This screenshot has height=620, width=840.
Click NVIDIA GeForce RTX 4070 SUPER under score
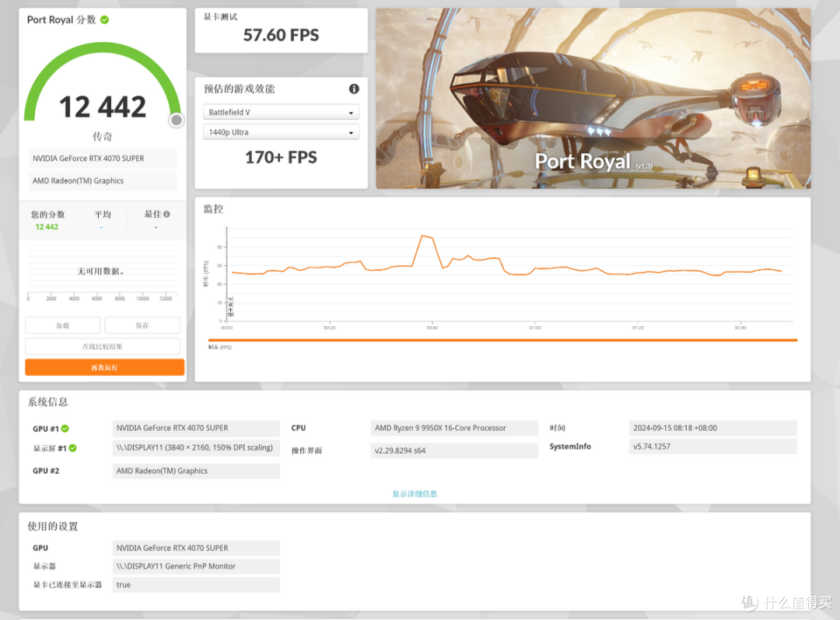point(102,159)
